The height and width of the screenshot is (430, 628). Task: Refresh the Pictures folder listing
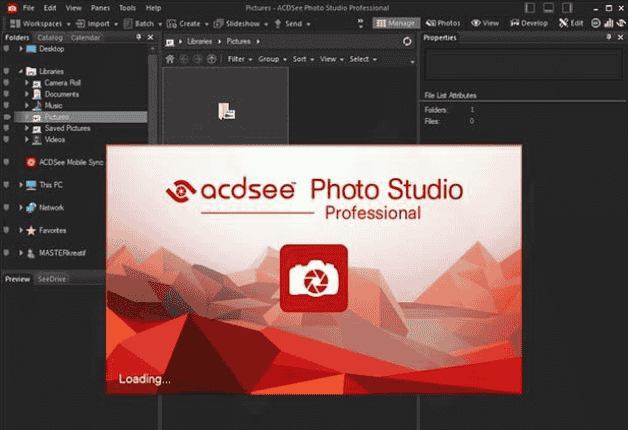[406, 41]
